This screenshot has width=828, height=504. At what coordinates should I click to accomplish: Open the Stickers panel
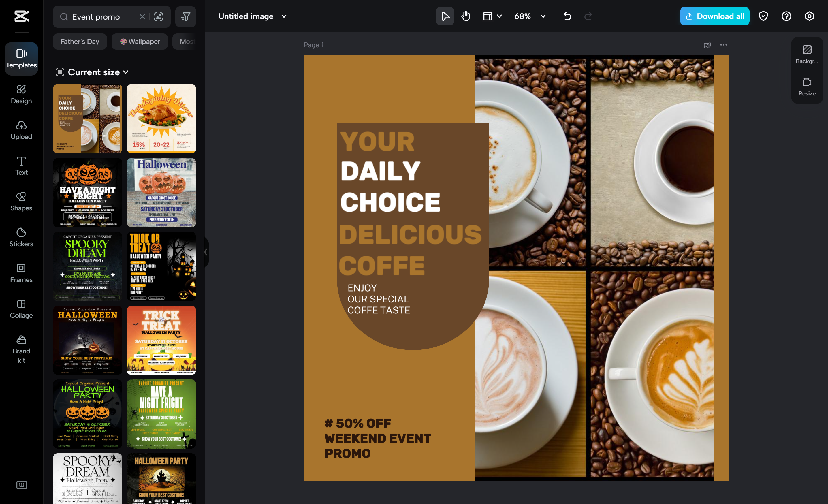pyautogui.click(x=21, y=237)
